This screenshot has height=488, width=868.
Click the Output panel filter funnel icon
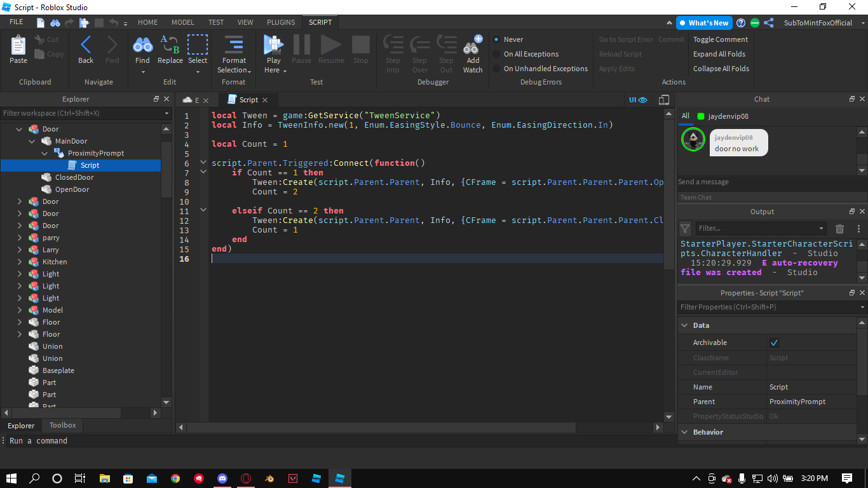[x=685, y=229]
